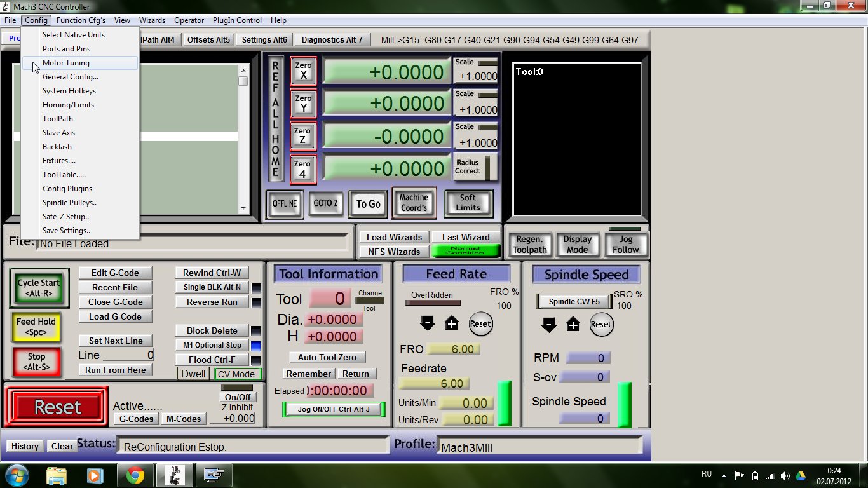Click the spindle speed Reset round button
This screenshot has width=868, height=488.
[600, 324]
